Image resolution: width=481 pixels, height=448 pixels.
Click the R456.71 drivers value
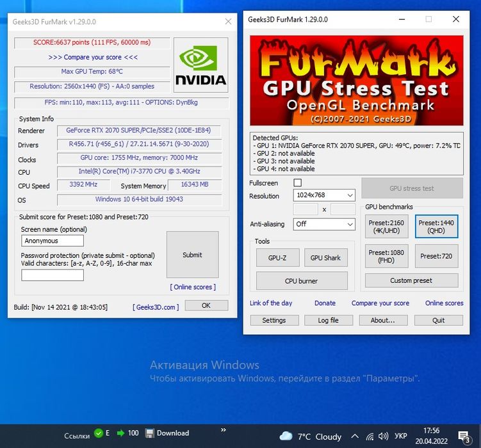pyautogui.click(x=139, y=144)
